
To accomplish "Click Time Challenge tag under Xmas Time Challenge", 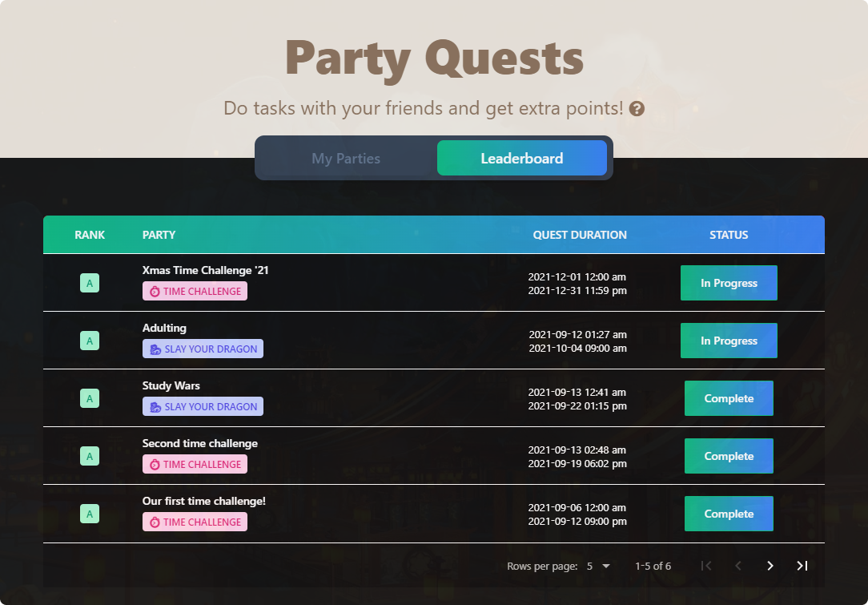I will 195,292.
